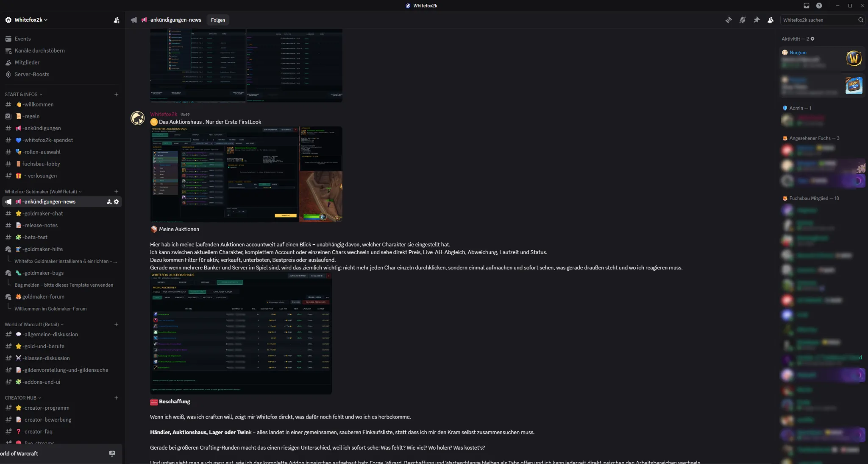Toggle notification settings bell icon
The width and height of the screenshot is (868, 464).
[743, 20]
